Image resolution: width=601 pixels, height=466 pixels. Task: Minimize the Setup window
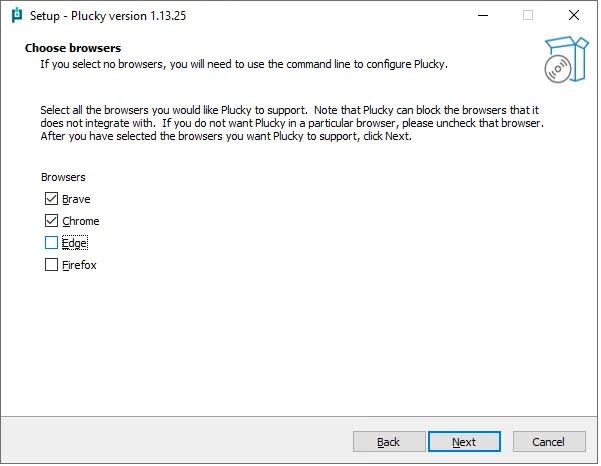[x=483, y=15]
